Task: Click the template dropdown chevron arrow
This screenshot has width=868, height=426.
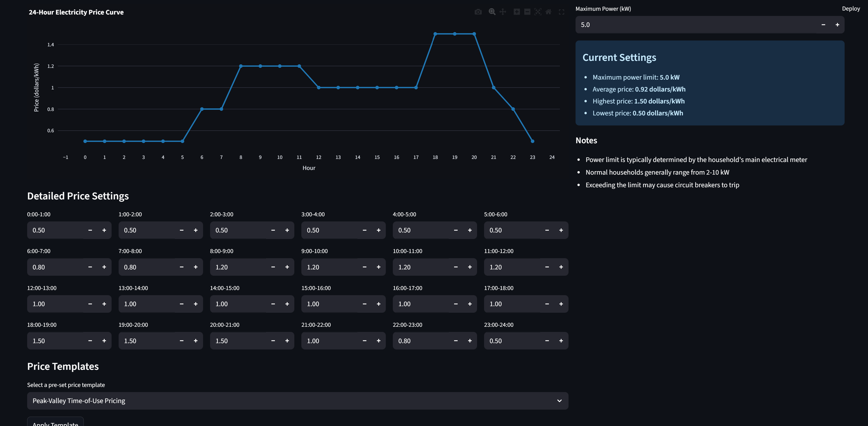Action: pyautogui.click(x=559, y=401)
